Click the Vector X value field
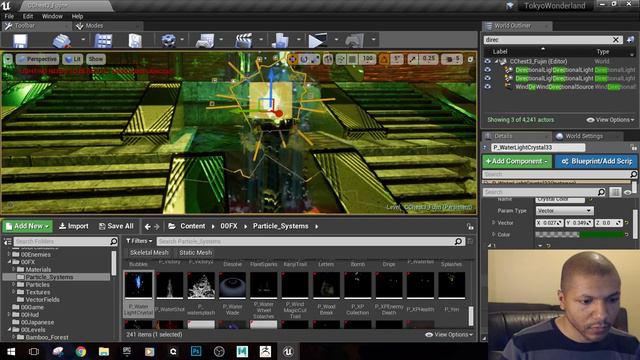640x360 pixels. point(549,223)
